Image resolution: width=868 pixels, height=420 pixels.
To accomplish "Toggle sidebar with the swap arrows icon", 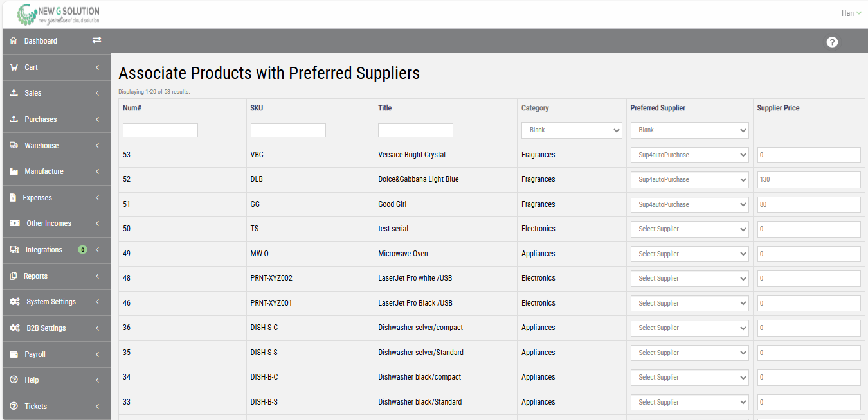I will 96,40.
